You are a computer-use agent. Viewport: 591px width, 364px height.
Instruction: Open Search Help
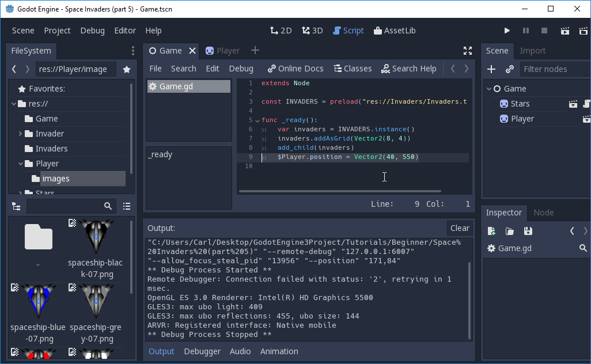(408, 69)
